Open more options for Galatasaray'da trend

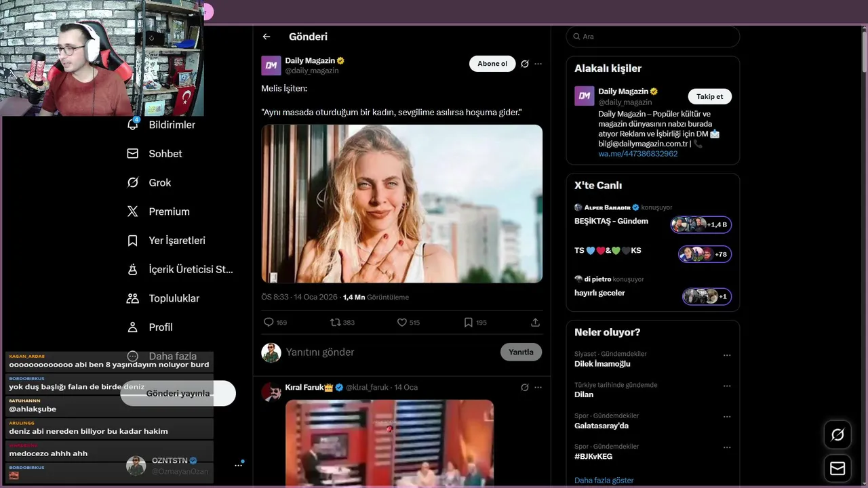(x=727, y=417)
